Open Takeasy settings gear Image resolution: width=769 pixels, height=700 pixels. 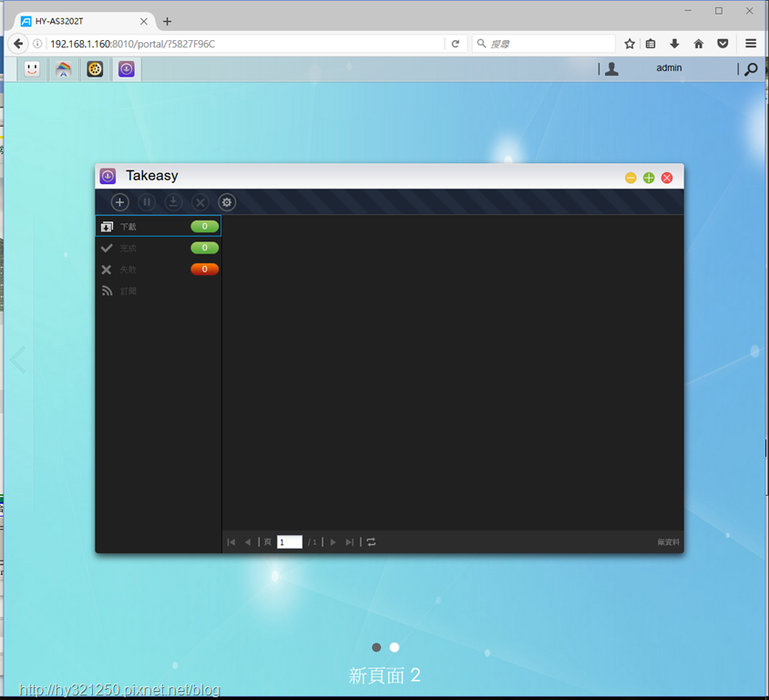(x=227, y=202)
